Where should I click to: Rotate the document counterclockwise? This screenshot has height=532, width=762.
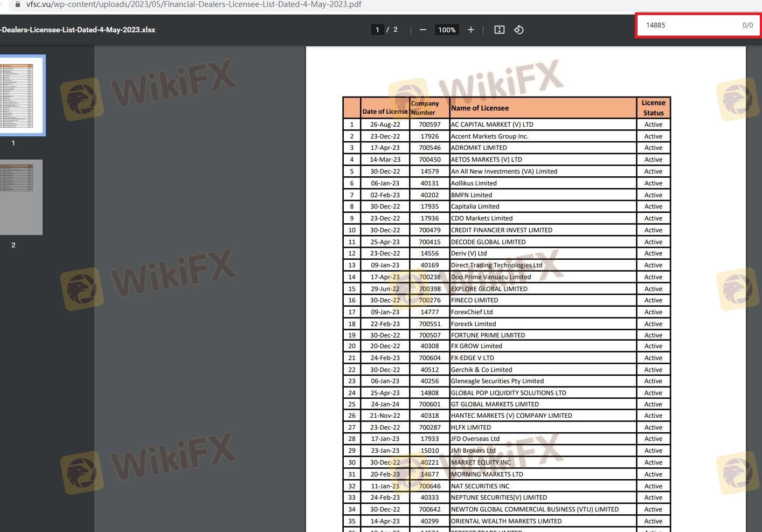coord(519,30)
